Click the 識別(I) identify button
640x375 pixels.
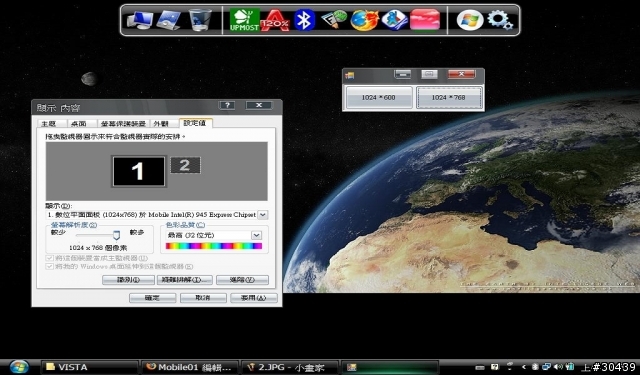tap(128, 280)
